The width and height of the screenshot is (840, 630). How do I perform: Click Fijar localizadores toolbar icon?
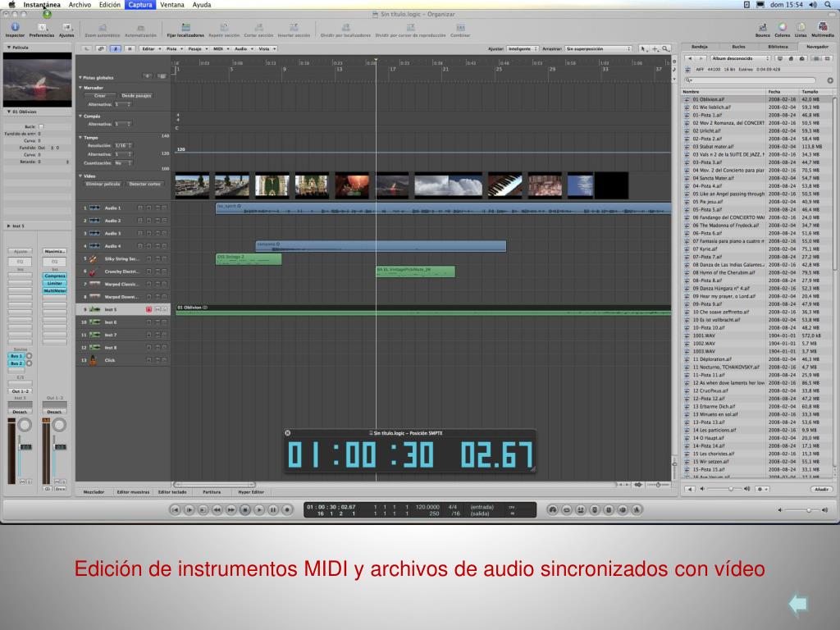coord(185,29)
